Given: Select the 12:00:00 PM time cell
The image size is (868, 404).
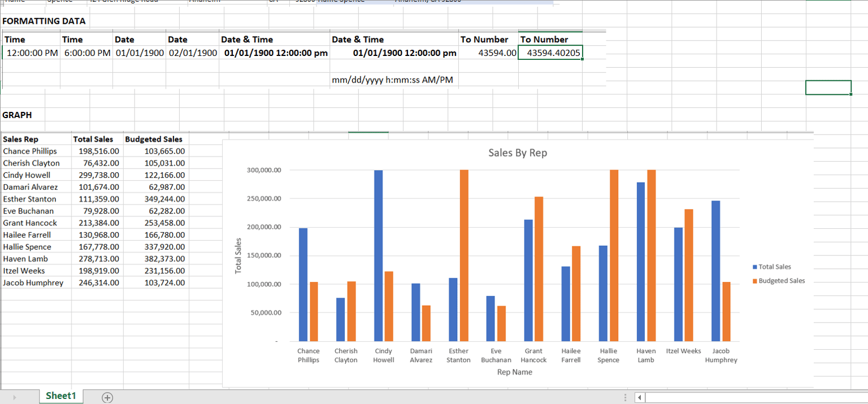Looking at the screenshot, I should tap(32, 53).
